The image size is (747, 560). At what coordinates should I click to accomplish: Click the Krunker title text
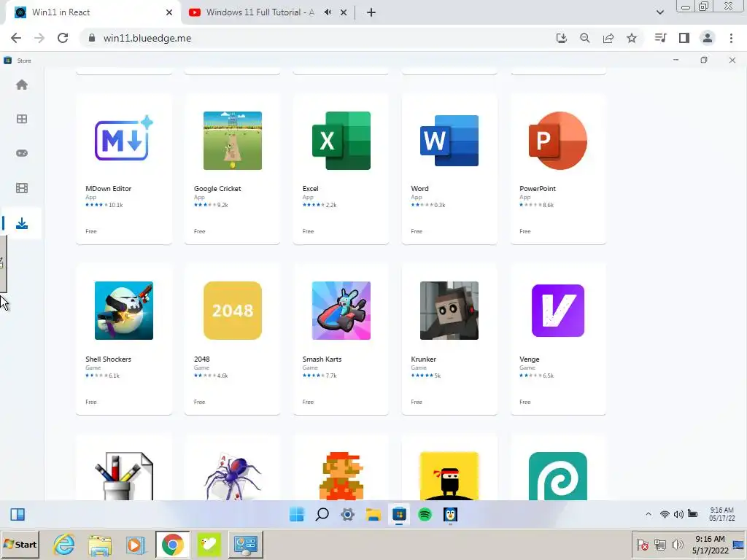[x=423, y=359]
